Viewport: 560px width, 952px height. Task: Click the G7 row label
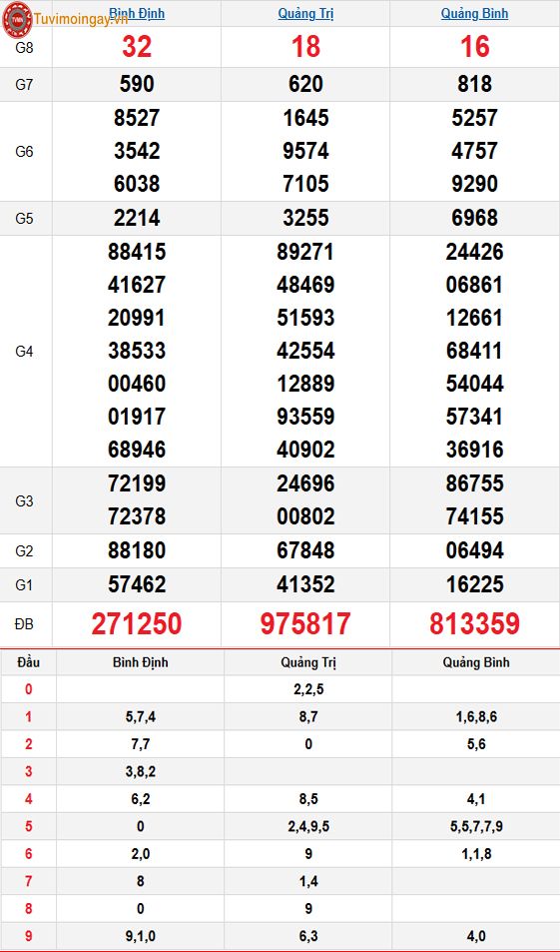(24, 84)
